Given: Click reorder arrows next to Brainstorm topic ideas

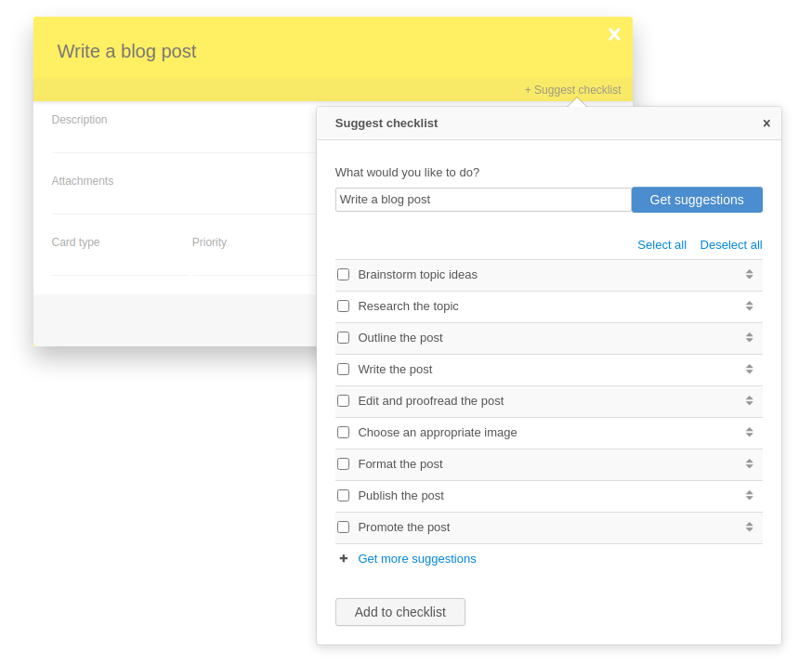Looking at the screenshot, I should [749, 274].
